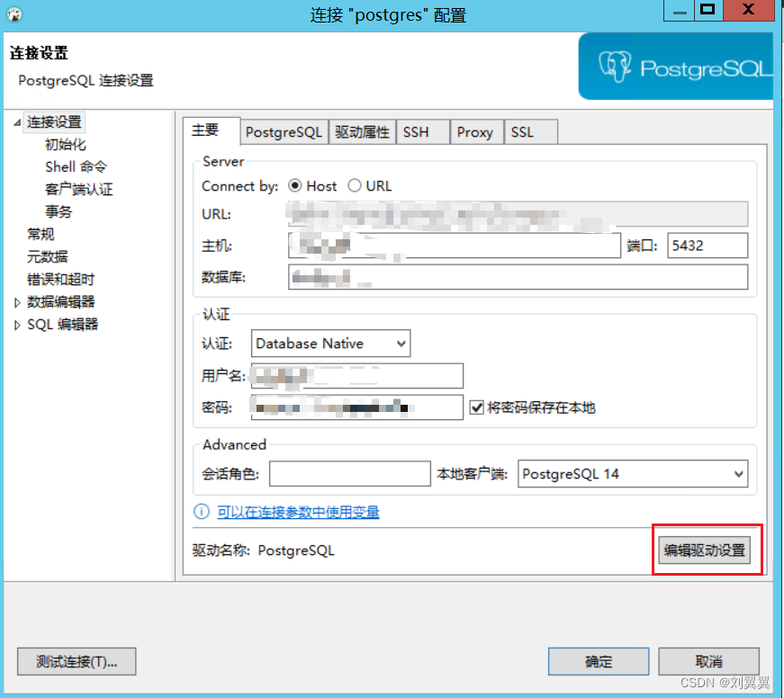Open the SSL tab
Image resolution: width=784 pixels, height=698 pixels.
531,132
